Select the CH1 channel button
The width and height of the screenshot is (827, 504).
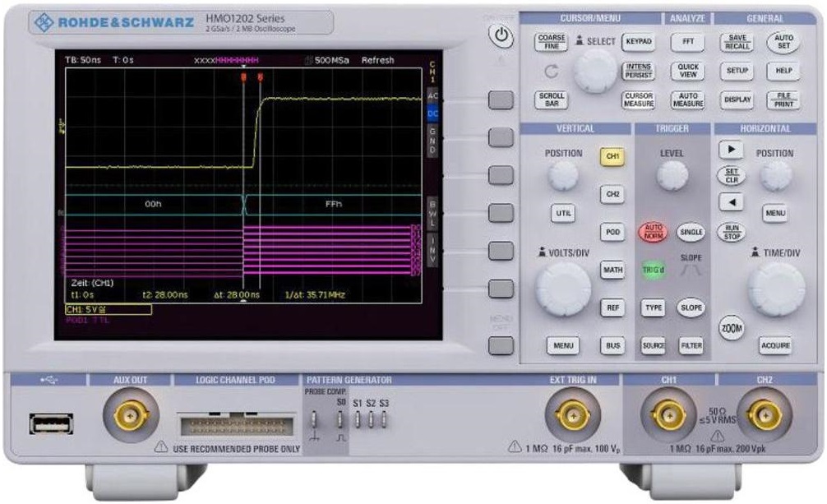pos(612,156)
